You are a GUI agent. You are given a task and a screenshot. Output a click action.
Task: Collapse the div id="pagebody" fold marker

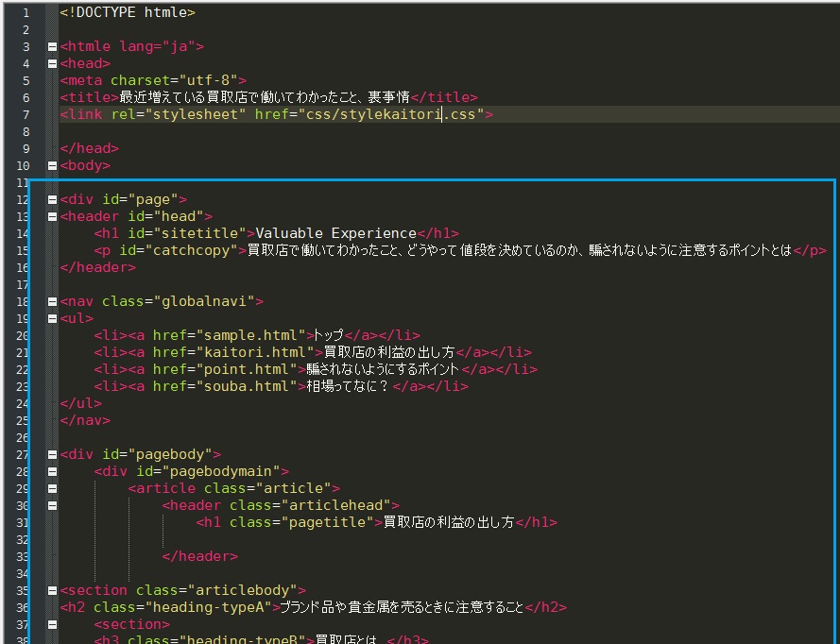[x=52, y=454]
